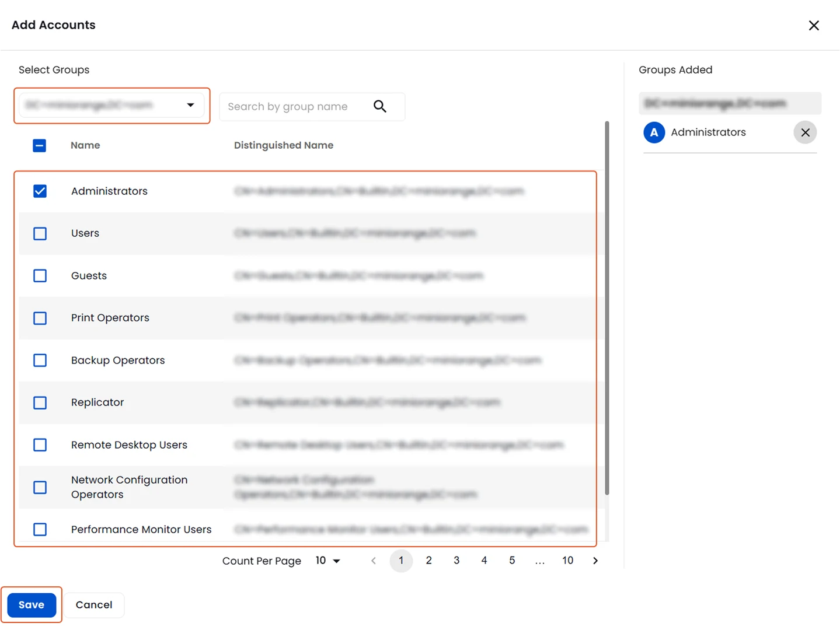Click the Save button

click(31, 605)
